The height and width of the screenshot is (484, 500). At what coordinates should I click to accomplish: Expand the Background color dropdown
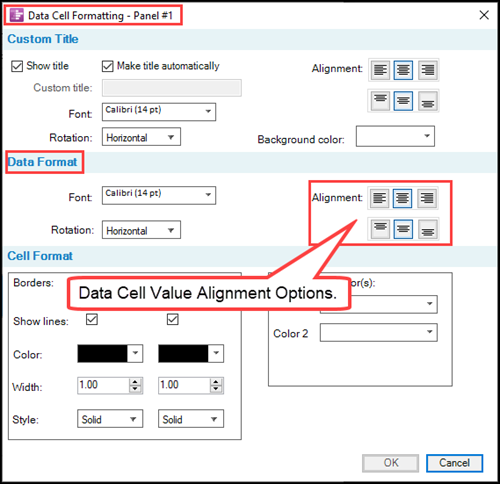(395, 136)
